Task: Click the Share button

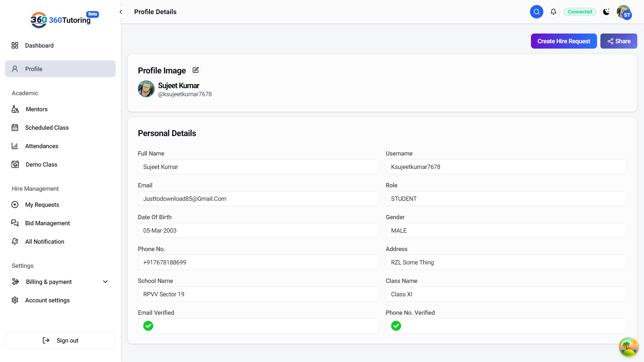Action: click(619, 41)
